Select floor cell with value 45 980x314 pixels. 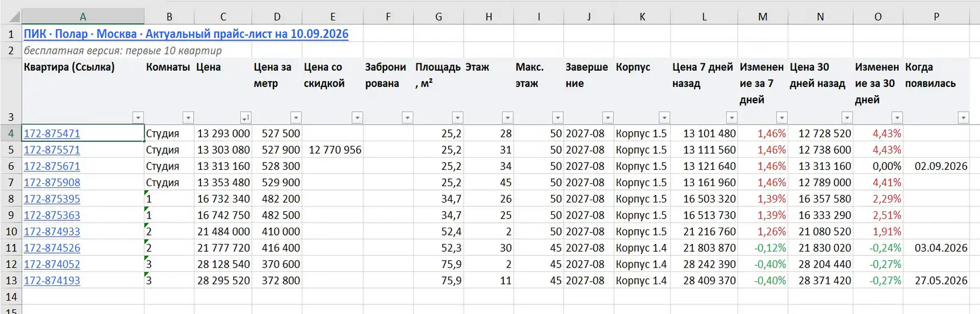pos(488,182)
